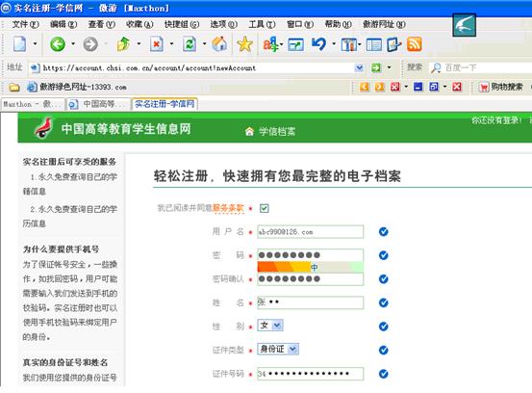Click the password strength meter bar
This screenshot has width=532, height=393.
pos(310,268)
